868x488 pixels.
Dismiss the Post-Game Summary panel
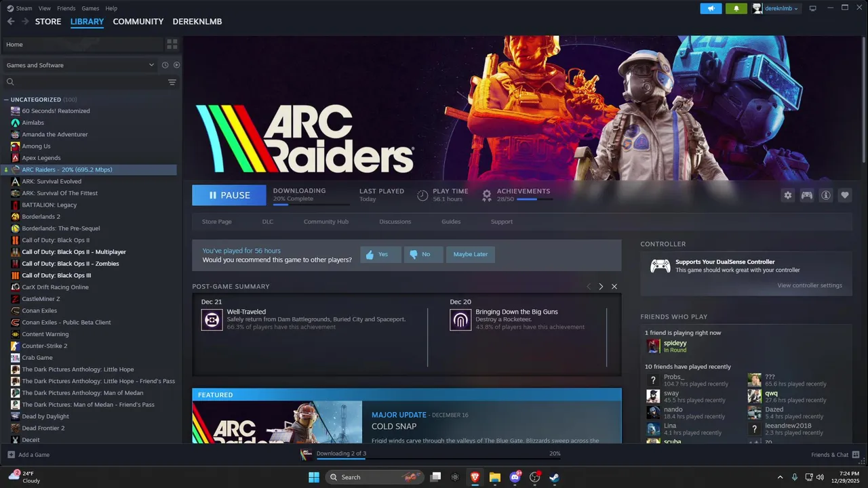(x=614, y=287)
